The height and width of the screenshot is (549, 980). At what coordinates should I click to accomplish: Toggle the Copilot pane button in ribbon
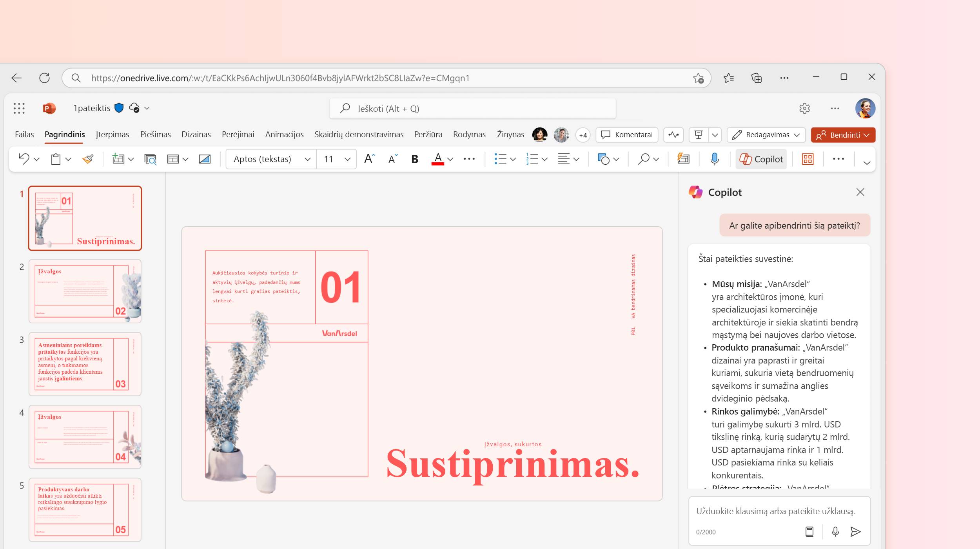[x=761, y=159]
